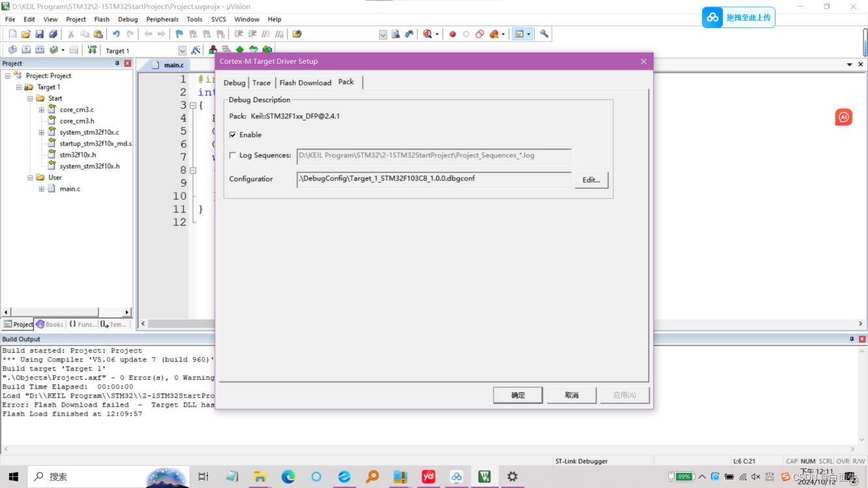Click the Options for Target magic wand icon
The image size is (868, 488).
[x=196, y=50]
